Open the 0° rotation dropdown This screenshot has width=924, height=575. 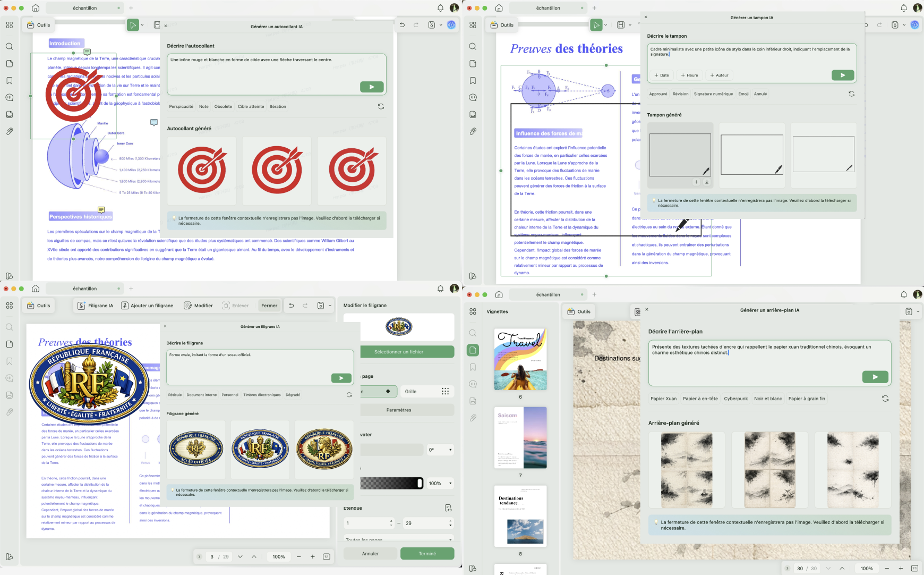(440, 450)
